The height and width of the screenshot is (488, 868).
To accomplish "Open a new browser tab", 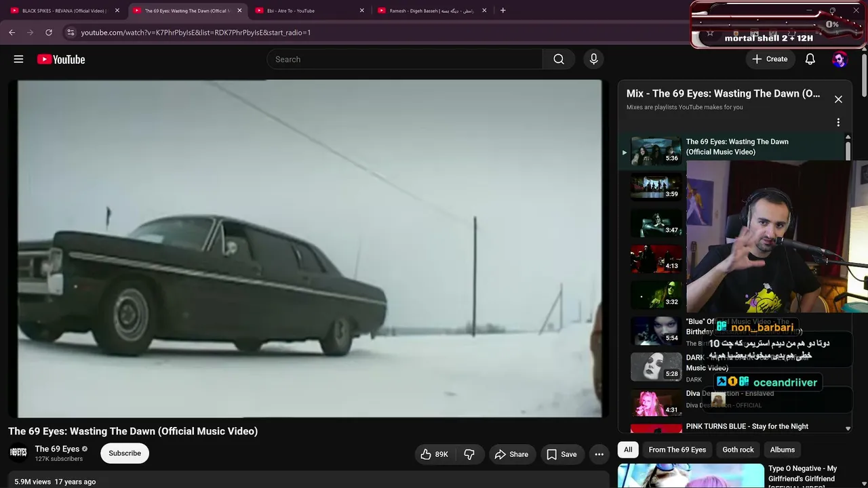I will pyautogui.click(x=502, y=10).
